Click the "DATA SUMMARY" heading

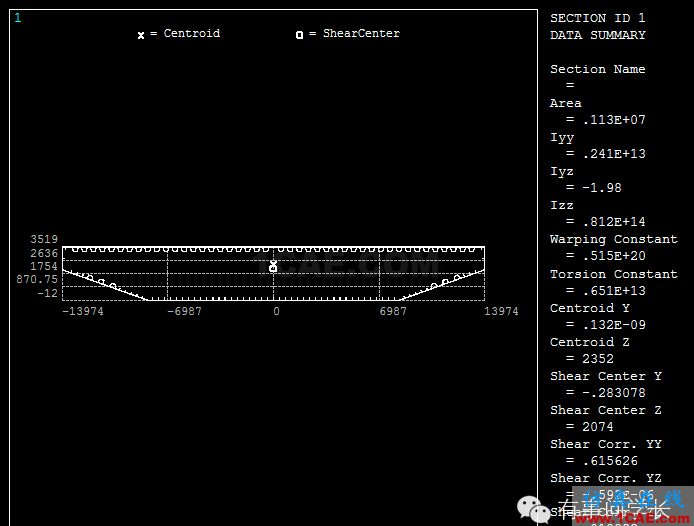tap(598, 35)
